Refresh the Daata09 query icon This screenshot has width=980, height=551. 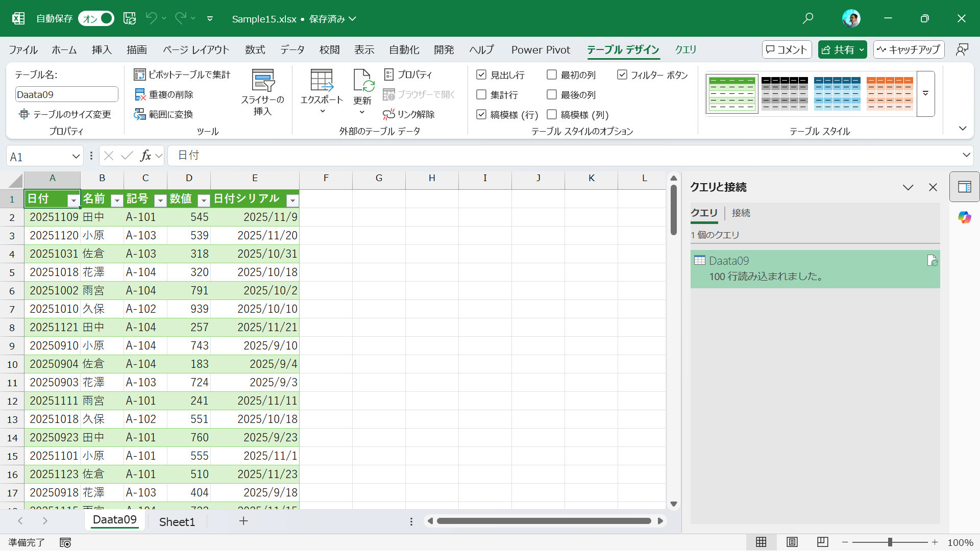[x=932, y=261]
